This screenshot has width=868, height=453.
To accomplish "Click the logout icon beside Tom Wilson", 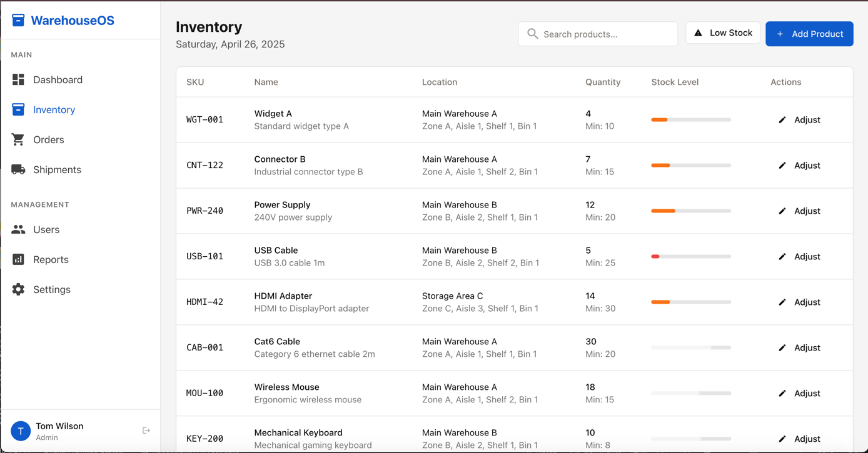I will (146, 431).
